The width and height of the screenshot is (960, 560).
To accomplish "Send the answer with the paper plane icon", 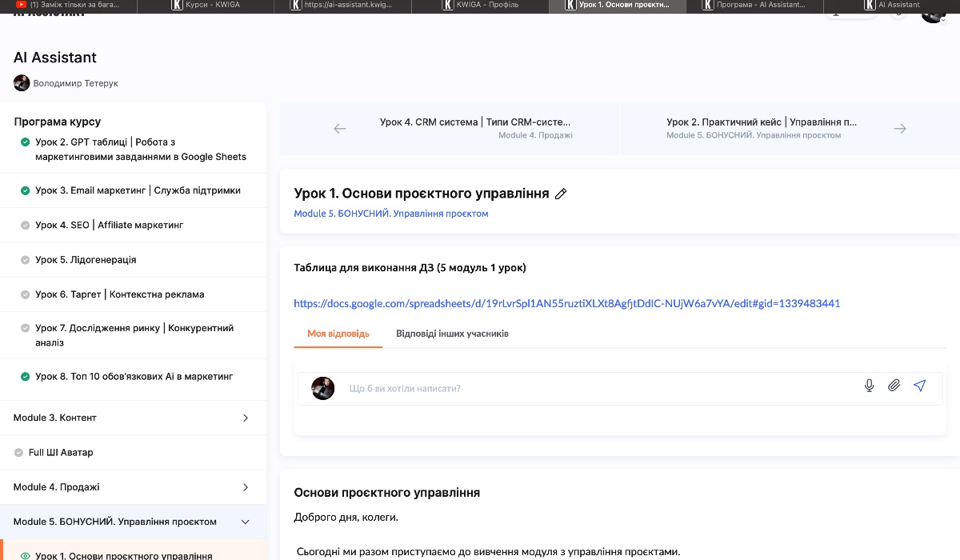I will coord(920,386).
